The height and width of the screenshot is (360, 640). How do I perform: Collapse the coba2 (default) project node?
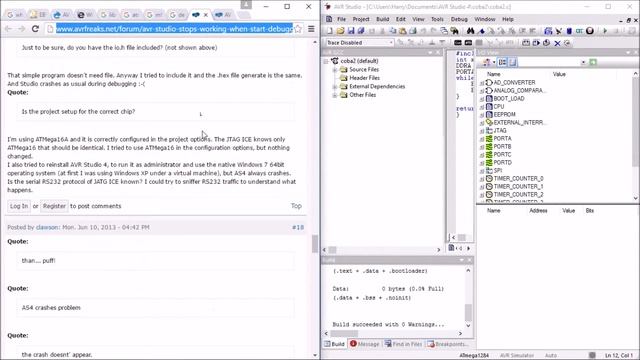326,61
